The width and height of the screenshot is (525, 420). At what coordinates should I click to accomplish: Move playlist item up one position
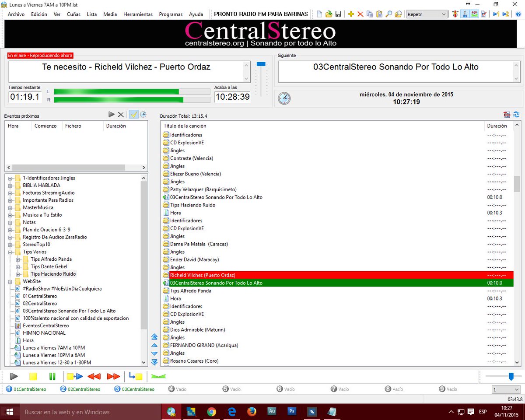point(154,345)
